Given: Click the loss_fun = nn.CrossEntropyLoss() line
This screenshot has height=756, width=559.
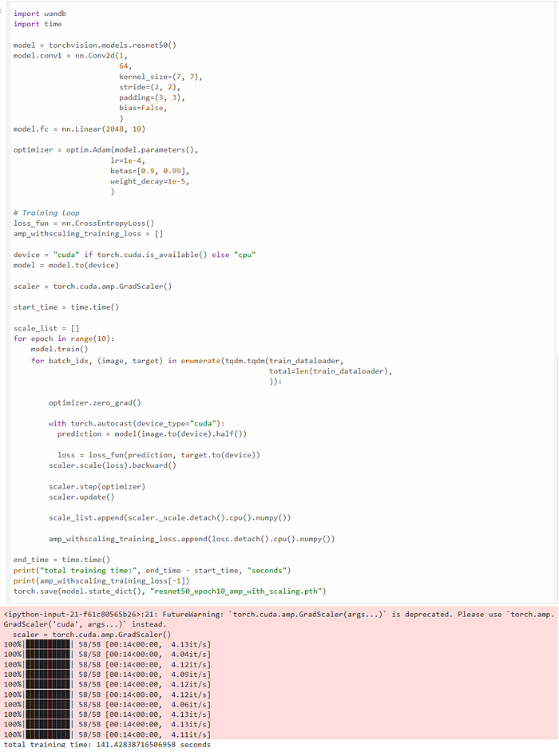Looking at the screenshot, I should 84,224.
